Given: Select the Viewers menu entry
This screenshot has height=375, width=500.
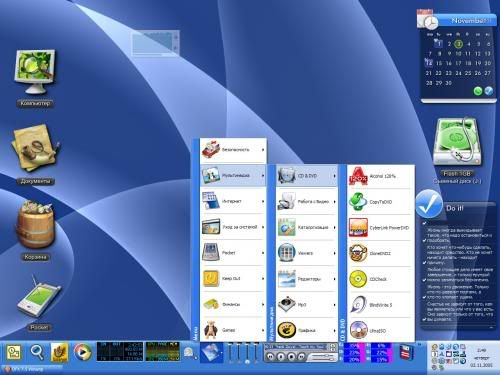Looking at the screenshot, I should click(x=307, y=253).
